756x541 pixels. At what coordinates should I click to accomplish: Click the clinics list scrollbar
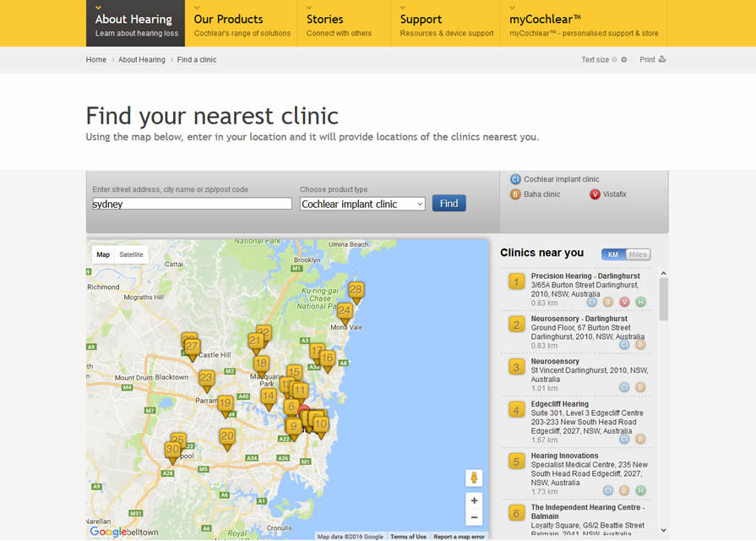(663, 301)
